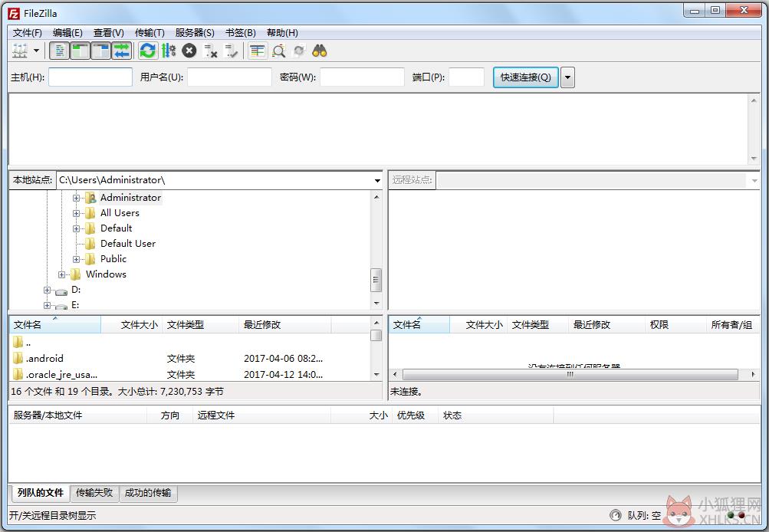Sort local files by 最近修改 column

click(285, 324)
